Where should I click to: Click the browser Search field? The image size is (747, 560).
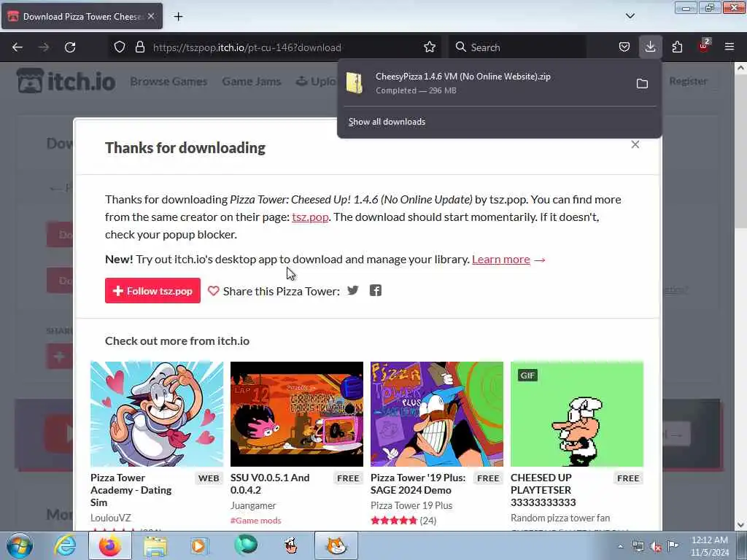coord(517,47)
